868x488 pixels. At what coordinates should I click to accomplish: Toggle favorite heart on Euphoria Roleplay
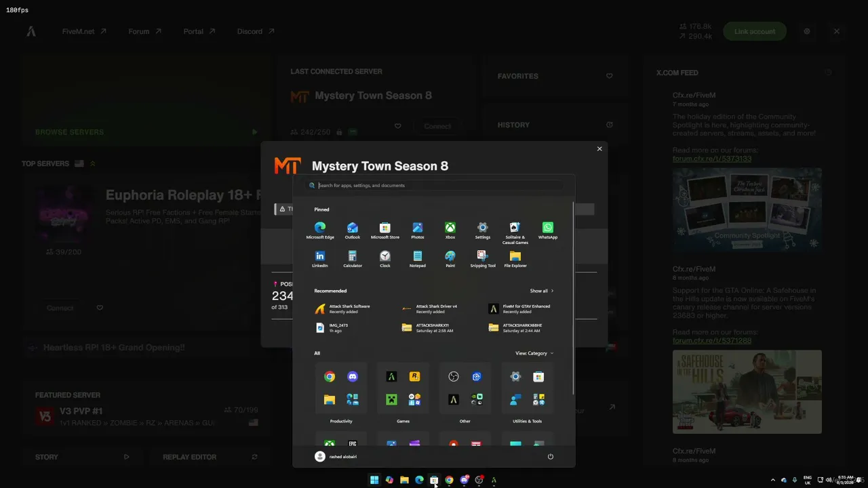tap(100, 308)
